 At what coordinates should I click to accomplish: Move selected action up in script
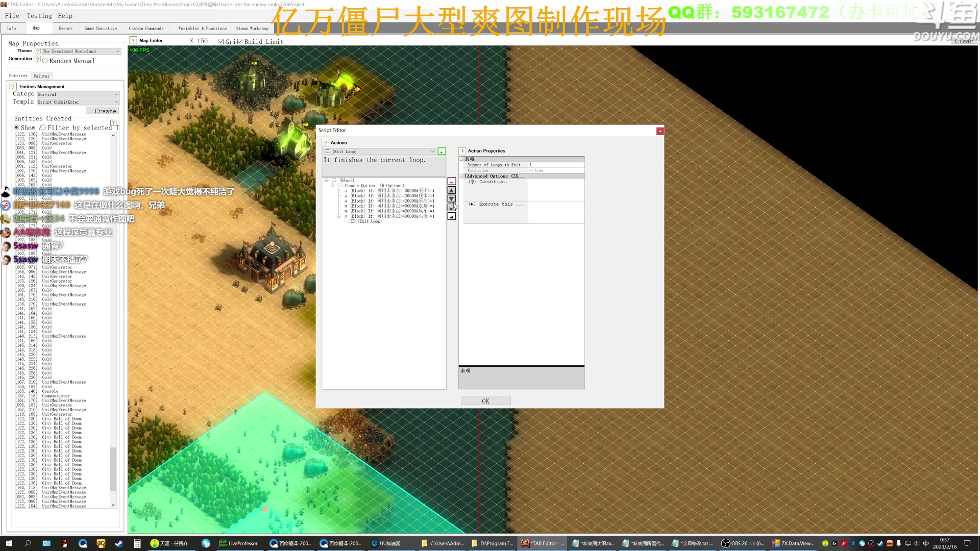(451, 190)
